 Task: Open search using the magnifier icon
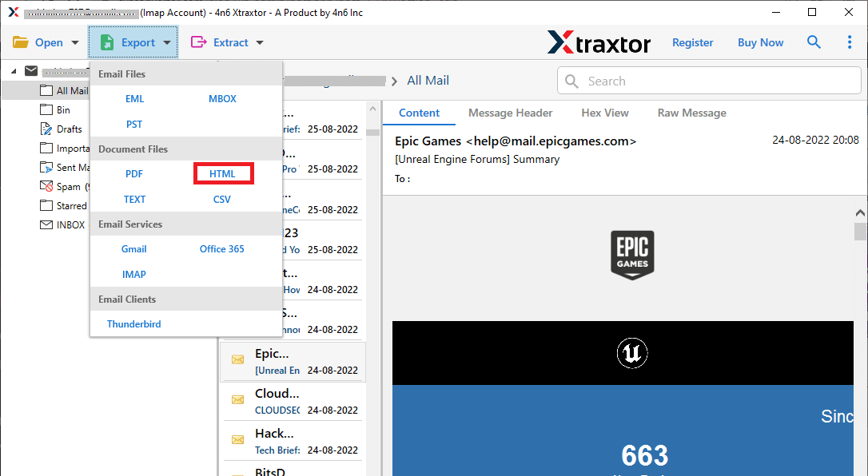pos(814,42)
